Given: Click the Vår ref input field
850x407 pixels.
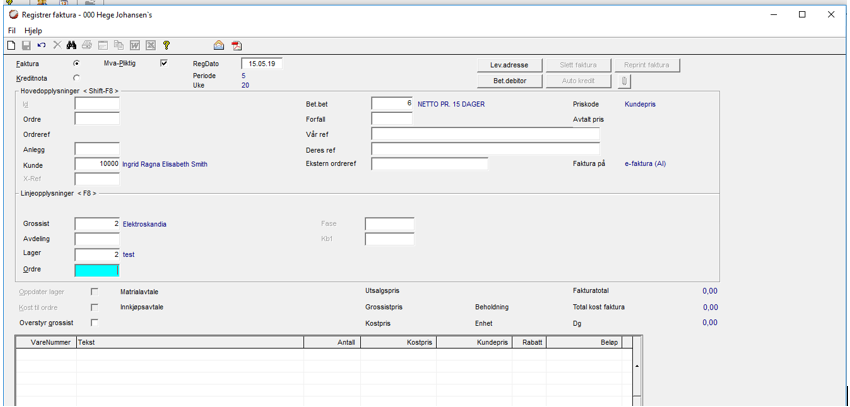Looking at the screenshot, I should 485,134.
